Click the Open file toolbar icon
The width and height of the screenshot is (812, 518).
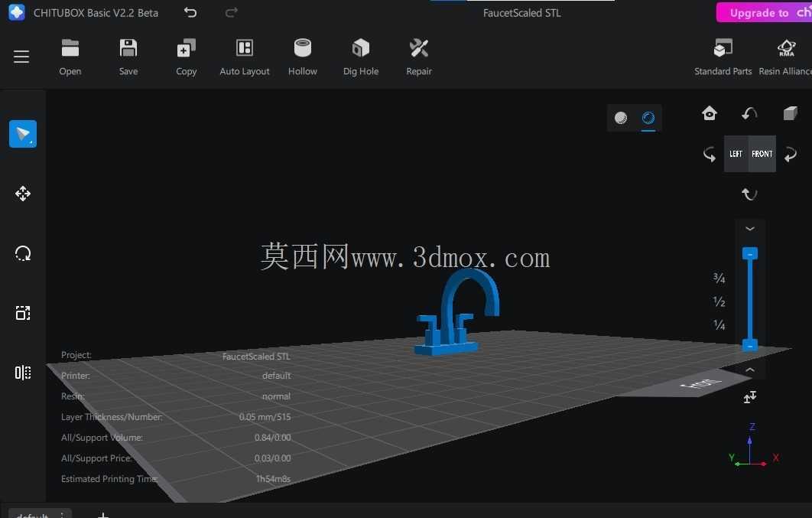(x=70, y=57)
